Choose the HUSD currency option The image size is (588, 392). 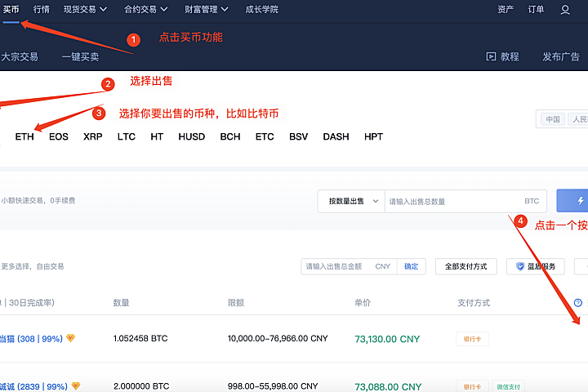pos(192,136)
